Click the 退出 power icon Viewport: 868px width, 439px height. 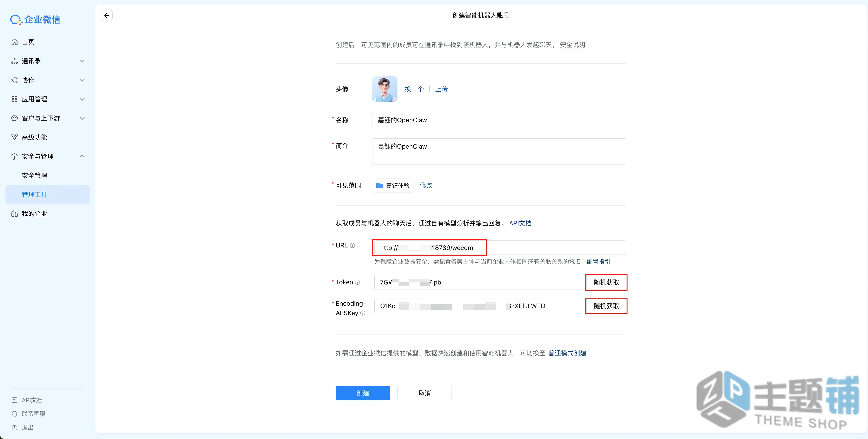[x=15, y=428]
